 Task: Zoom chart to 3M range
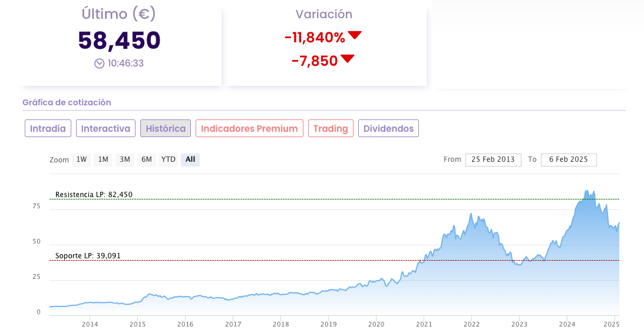tap(125, 159)
